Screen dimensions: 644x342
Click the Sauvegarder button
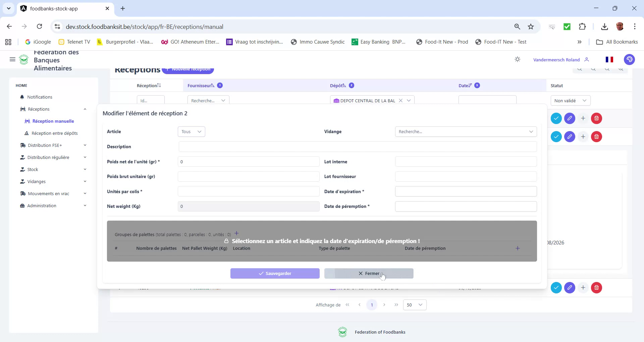tap(275, 273)
